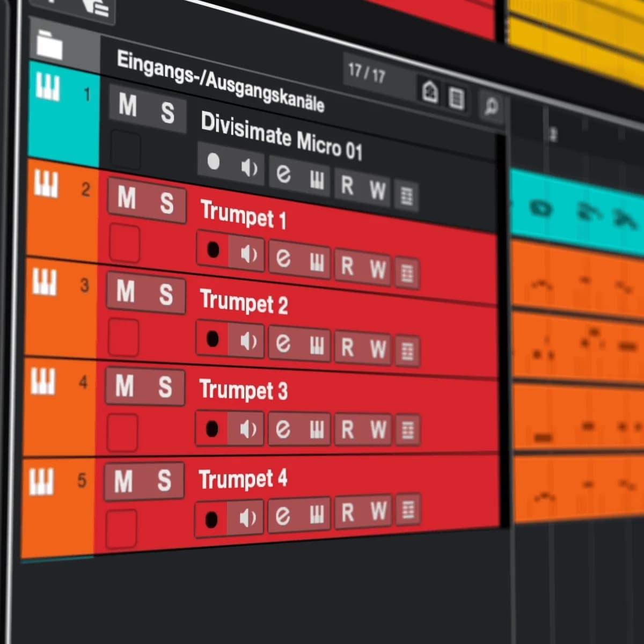Click the 17 / 17 track count field
Image resolution: width=644 pixels, height=644 pixels.
367,72
